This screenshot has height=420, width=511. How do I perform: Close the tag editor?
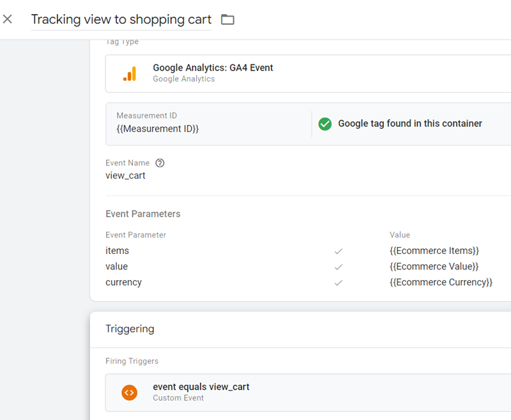pyautogui.click(x=8, y=19)
